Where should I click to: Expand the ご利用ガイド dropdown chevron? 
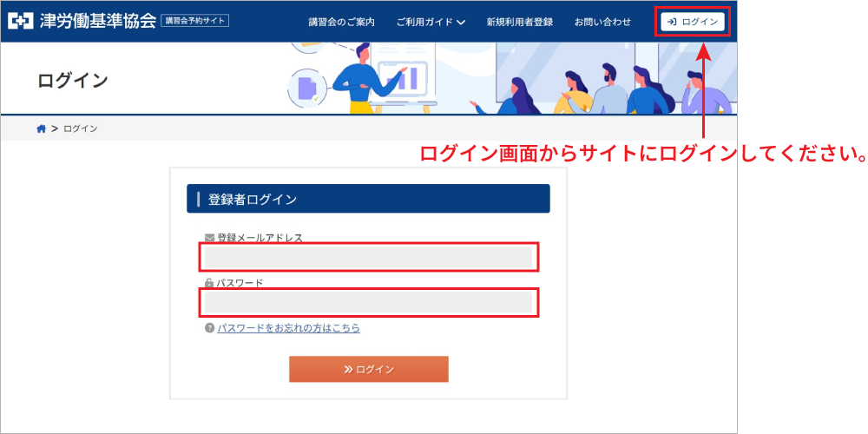[461, 23]
